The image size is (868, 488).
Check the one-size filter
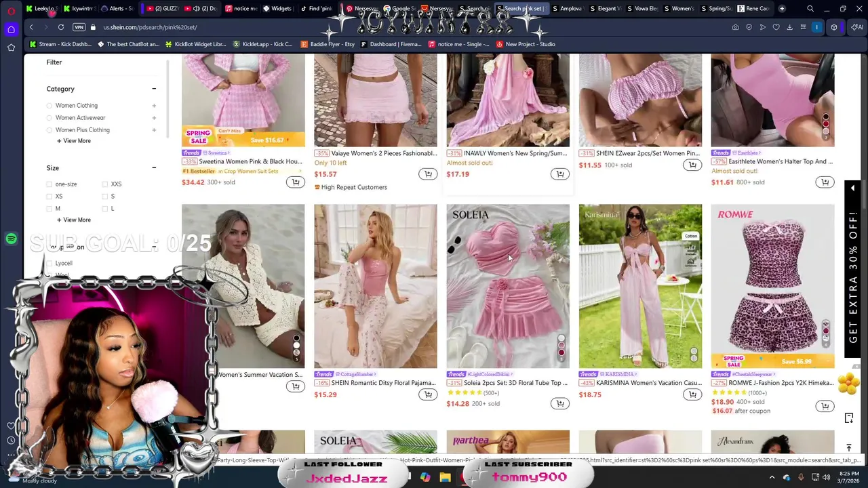(49, 184)
